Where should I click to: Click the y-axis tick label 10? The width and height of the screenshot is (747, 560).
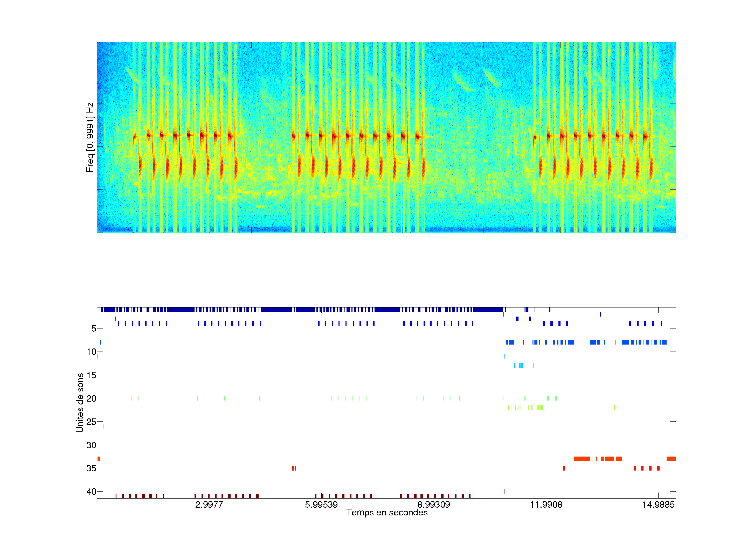pos(91,352)
